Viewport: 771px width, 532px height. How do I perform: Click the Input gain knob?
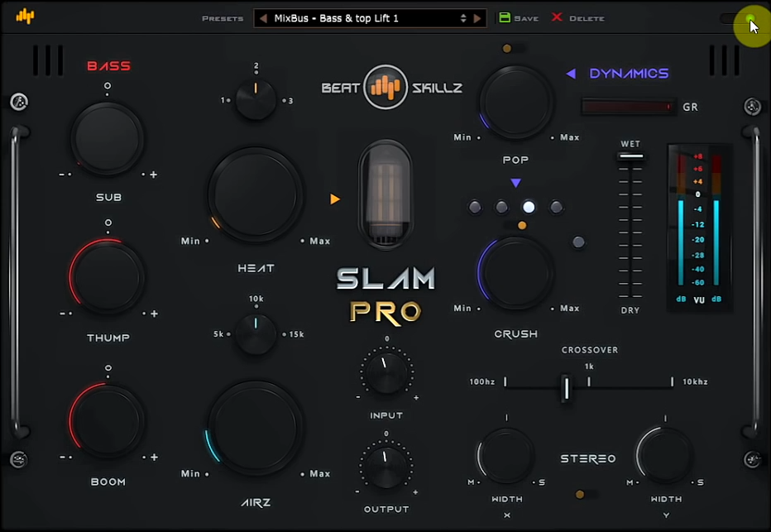click(386, 375)
